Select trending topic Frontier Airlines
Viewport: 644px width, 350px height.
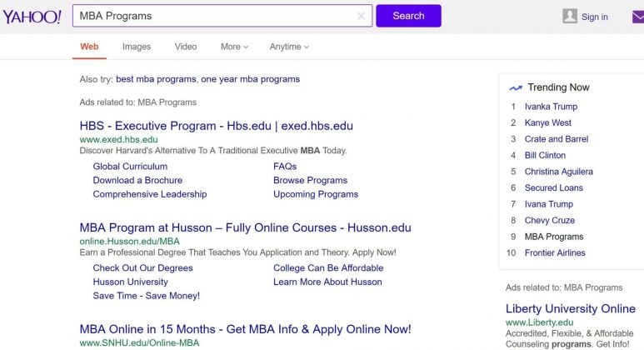(555, 253)
